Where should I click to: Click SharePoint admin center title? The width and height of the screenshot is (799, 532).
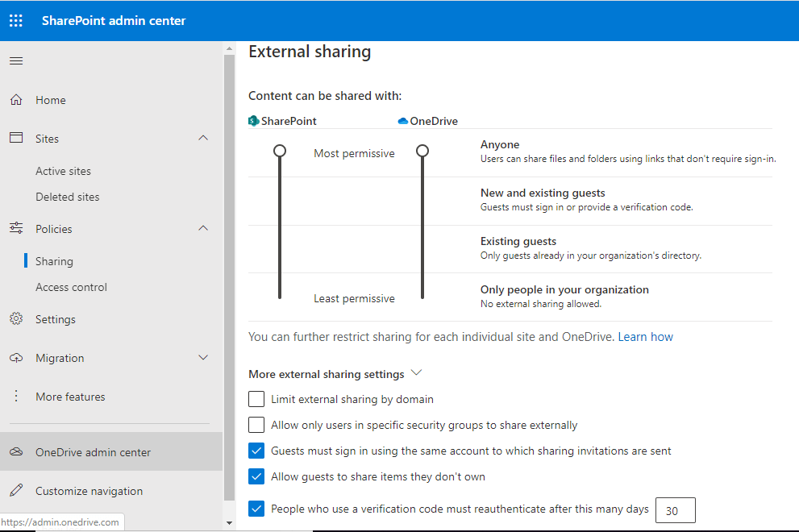click(114, 20)
